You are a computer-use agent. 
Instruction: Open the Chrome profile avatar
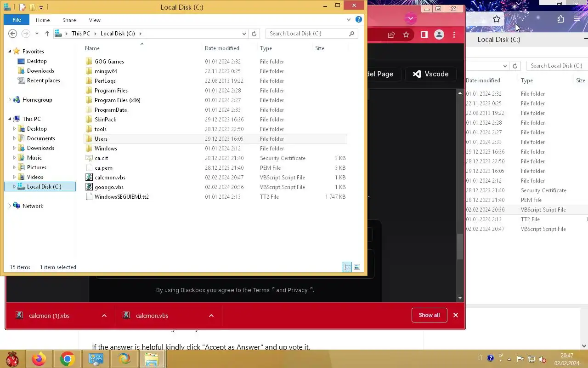click(439, 34)
